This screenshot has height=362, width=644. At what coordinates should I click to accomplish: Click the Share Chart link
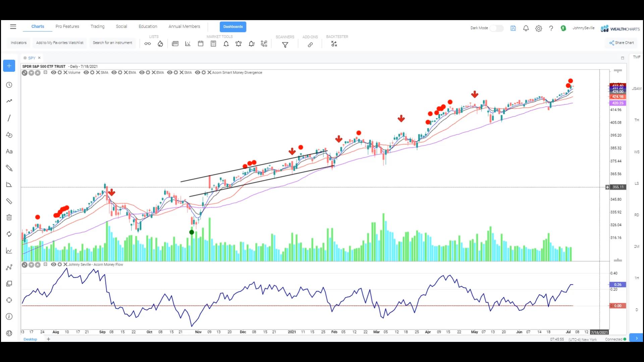[622, 43]
